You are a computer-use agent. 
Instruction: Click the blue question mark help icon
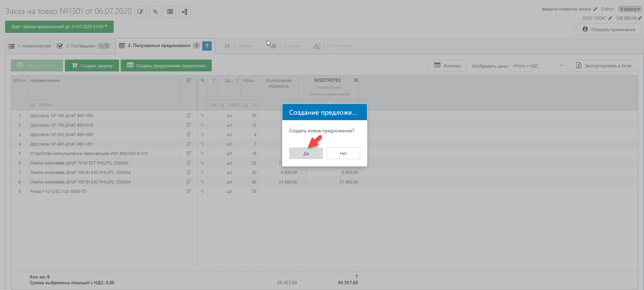point(207,46)
